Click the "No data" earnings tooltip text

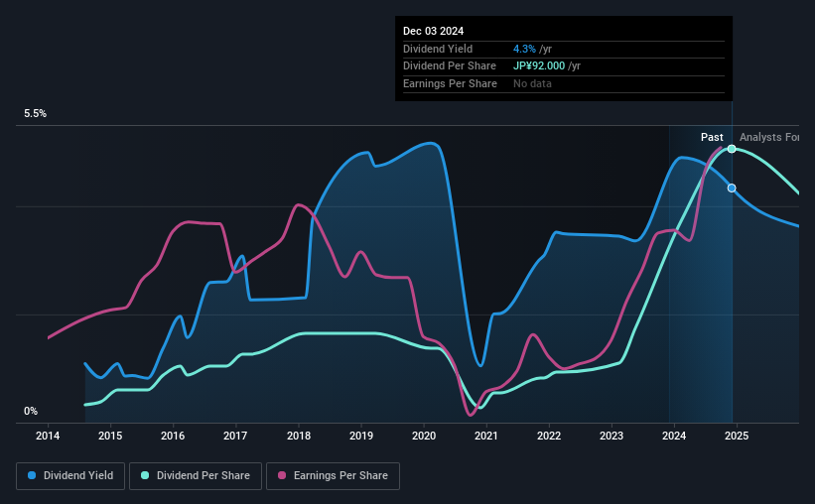click(x=532, y=83)
